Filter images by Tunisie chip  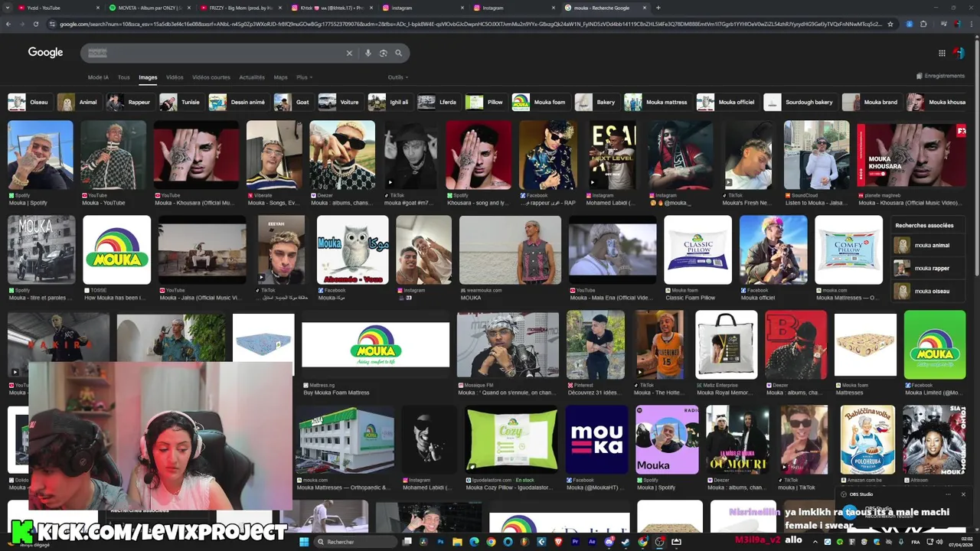[x=181, y=102]
